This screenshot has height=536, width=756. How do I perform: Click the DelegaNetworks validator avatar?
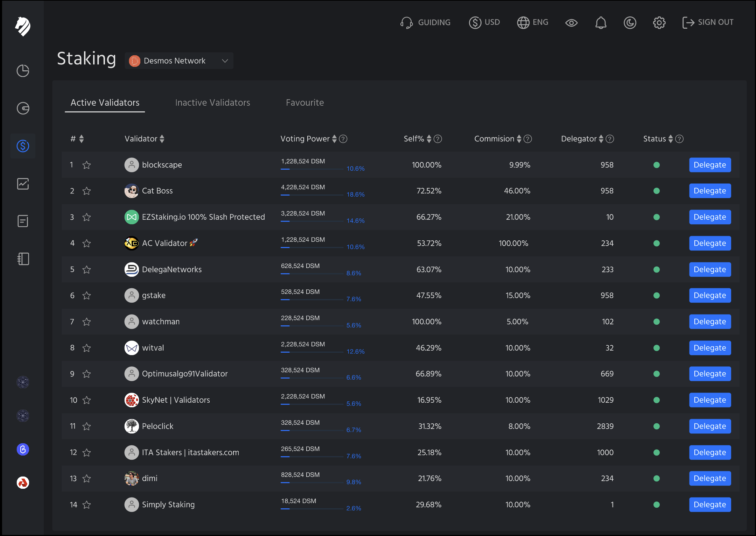point(132,269)
